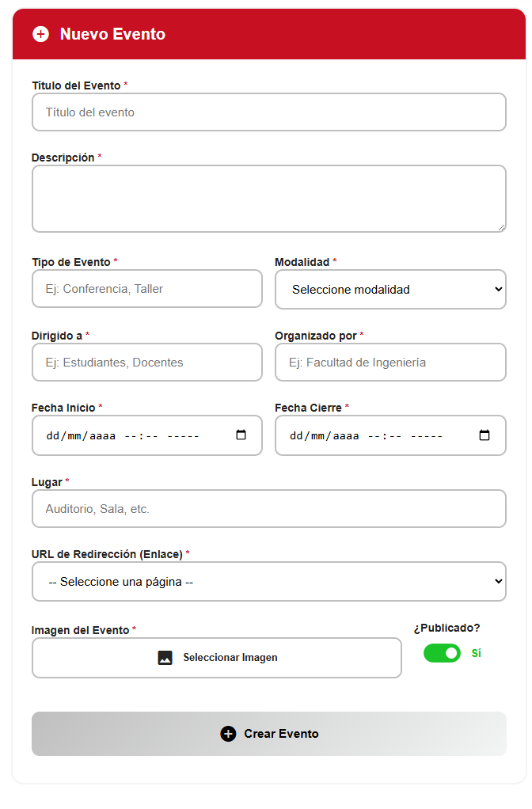The width and height of the screenshot is (532, 809).
Task: Click the plus icon beside Nuevo Evento
Action: [x=40, y=34]
